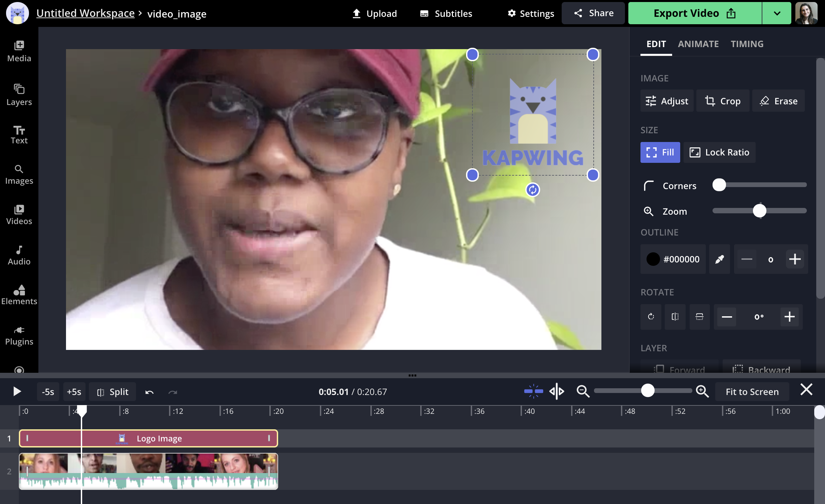Click the Corners slider handle

click(x=719, y=185)
